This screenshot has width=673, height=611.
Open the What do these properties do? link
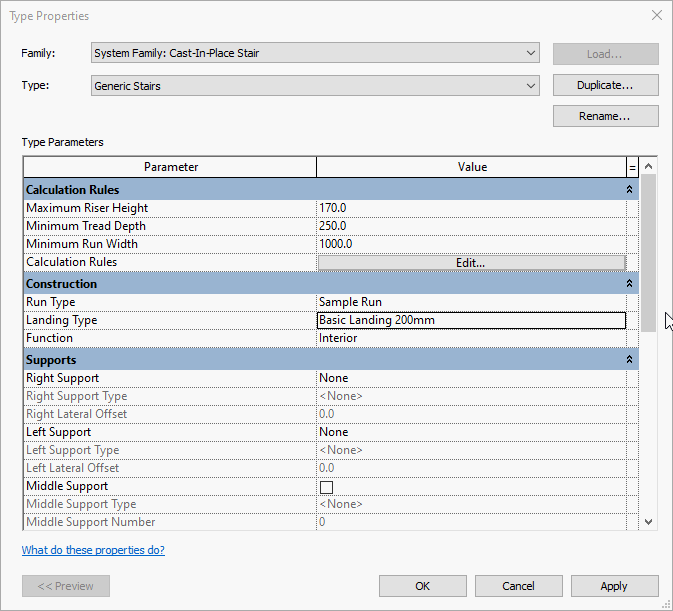93,550
